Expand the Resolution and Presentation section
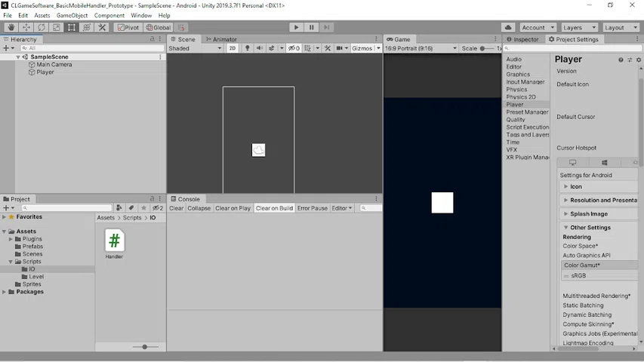 point(600,200)
